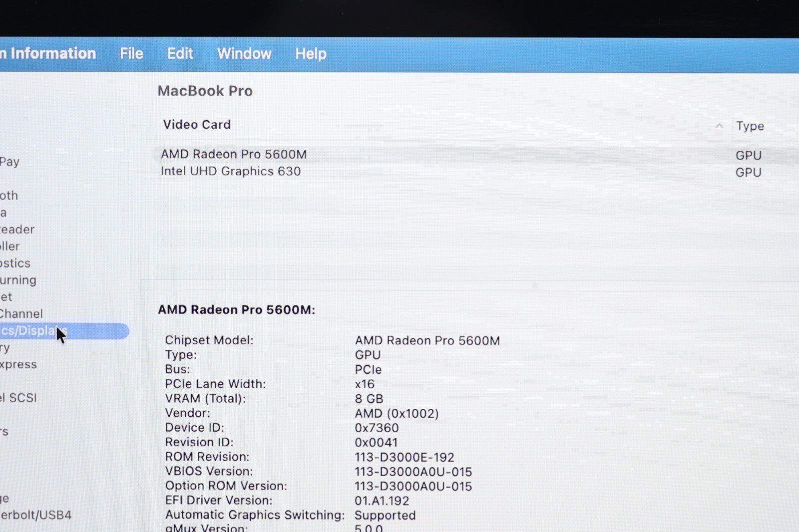The height and width of the screenshot is (532, 799).
Task: Select Diagnostics in the sidebar
Action: [x=15, y=263]
